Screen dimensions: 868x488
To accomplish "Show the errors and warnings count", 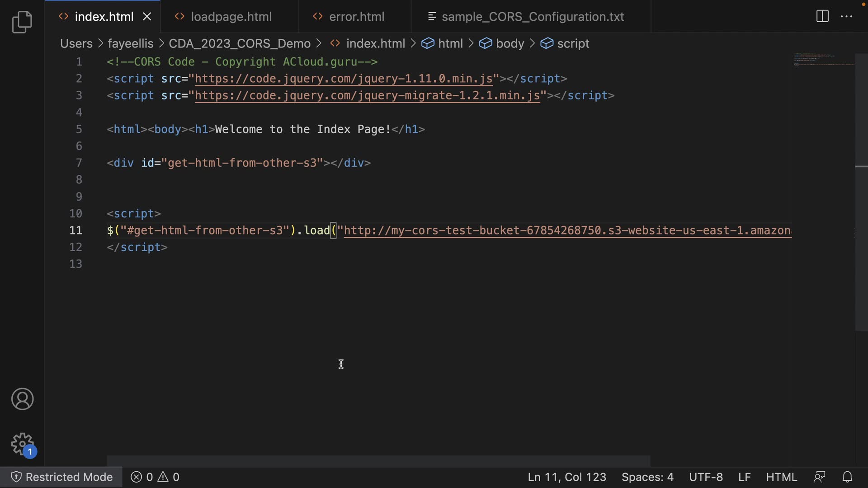I will pos(155,477).
